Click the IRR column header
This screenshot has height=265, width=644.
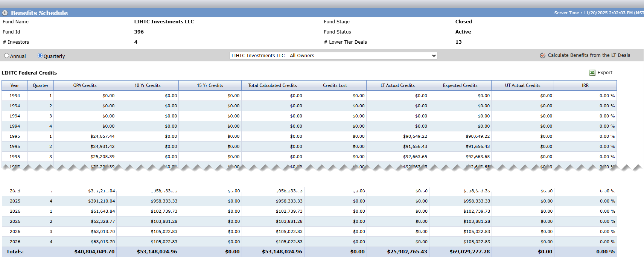pos(585,85)
